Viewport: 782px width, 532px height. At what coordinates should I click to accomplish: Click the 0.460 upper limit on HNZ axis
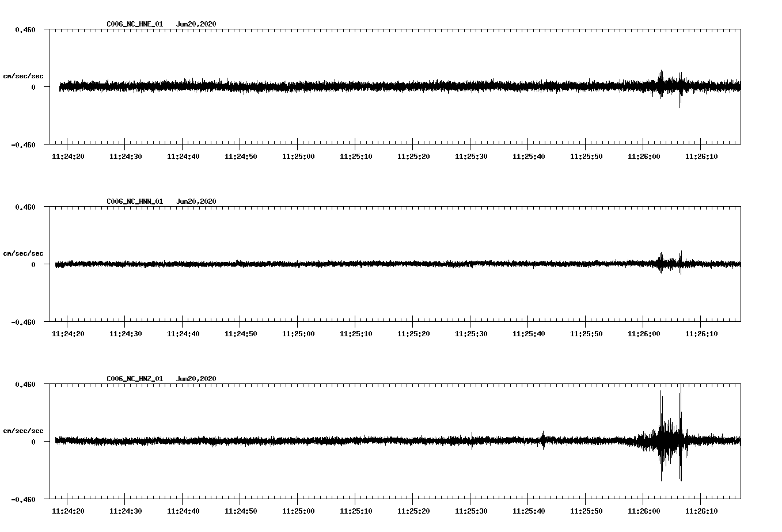(25, 384)
